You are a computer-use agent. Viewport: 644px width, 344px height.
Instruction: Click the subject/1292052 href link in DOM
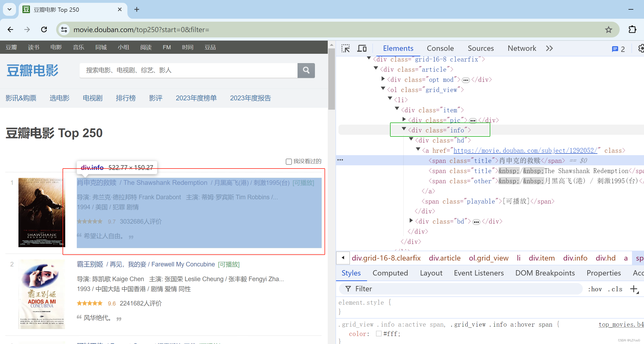(x=525, y=151)
